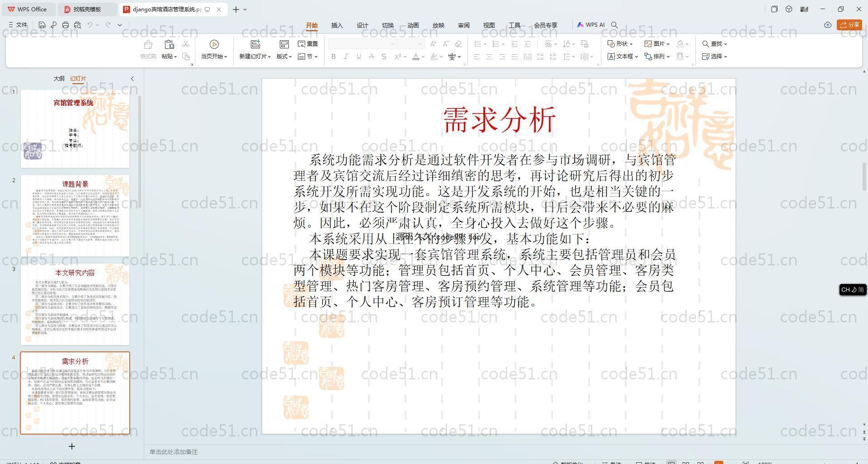Screen dimensions: 868x464
Task: Center-align text in the ribbon
Action: click(x=489, y=57)
